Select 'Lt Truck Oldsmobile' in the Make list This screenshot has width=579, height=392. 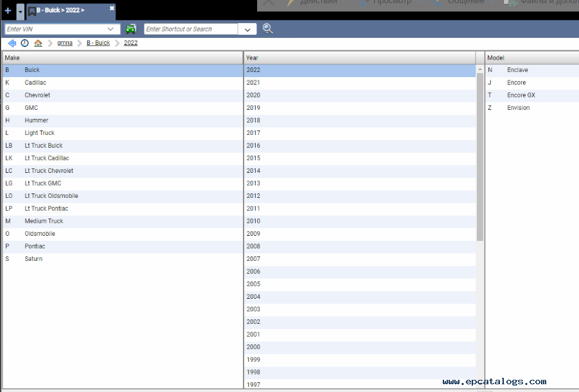123,196
